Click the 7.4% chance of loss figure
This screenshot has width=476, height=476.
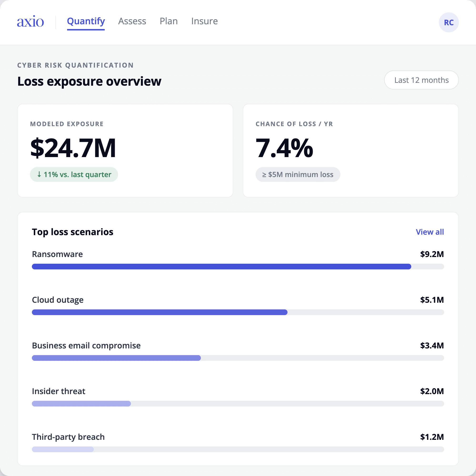[284, 148]
